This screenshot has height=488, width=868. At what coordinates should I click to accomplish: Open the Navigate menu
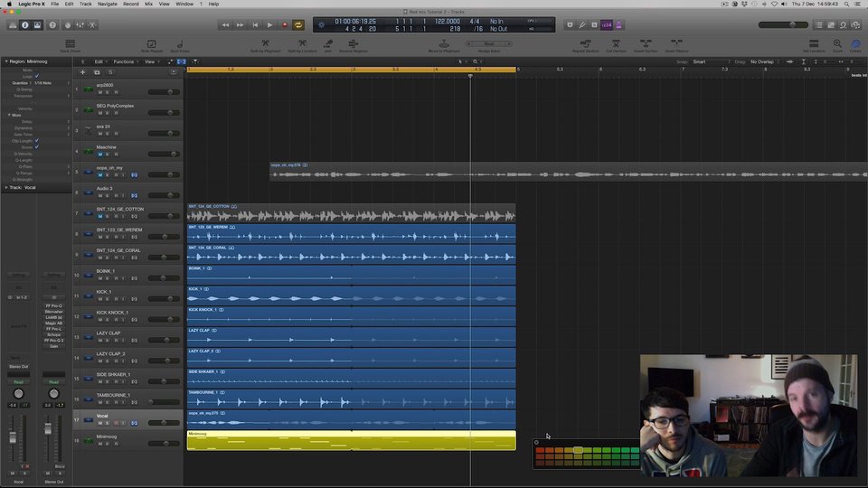[108, 4]
